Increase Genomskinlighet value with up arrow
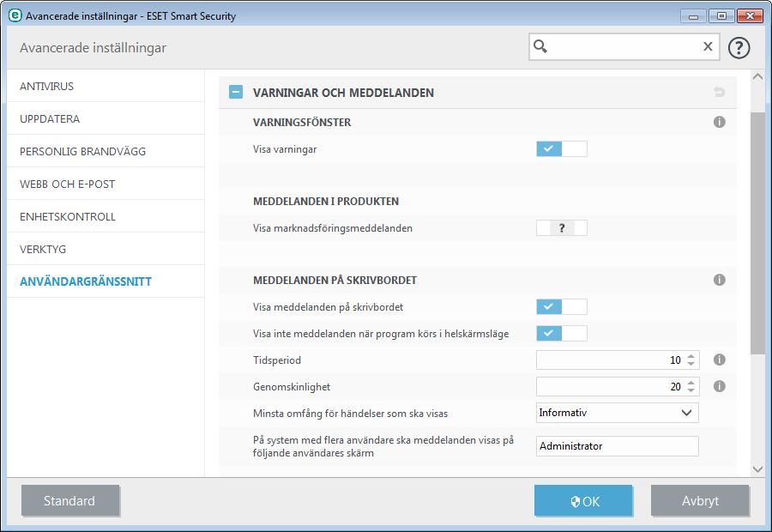 click(691, 382)
